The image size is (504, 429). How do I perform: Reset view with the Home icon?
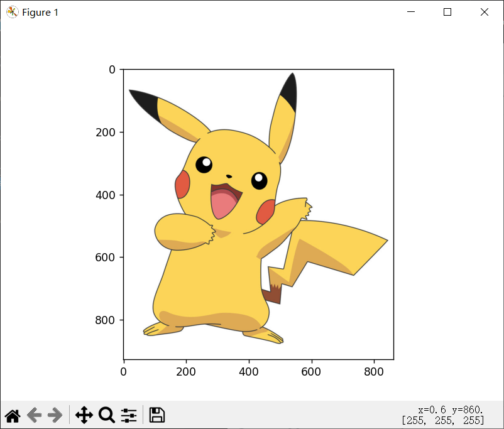pyautogui.click(x=13, y=415)
